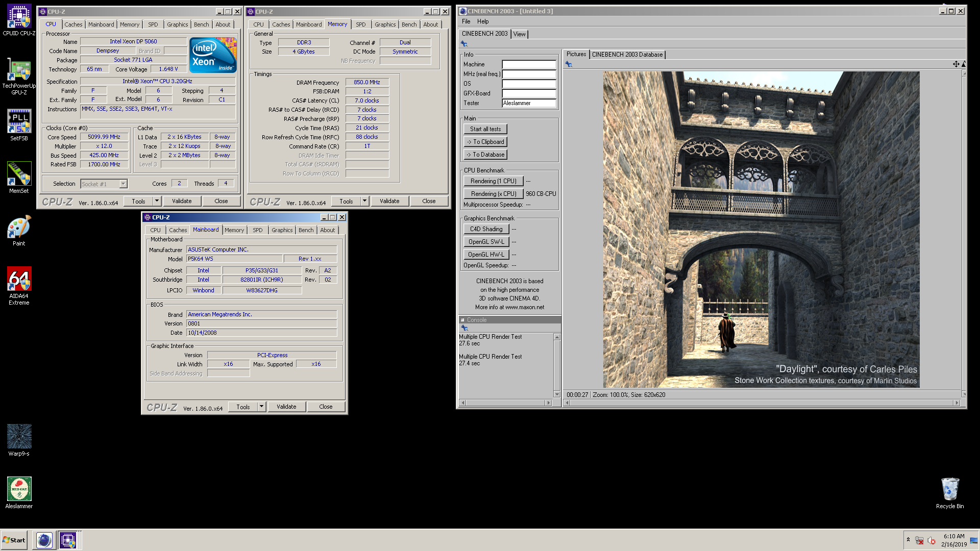Expand Tools arrow in CPU-Z Memory window
Image resolution: width=980 pixels, height=551 pixels.
click(x=365, y=201)
